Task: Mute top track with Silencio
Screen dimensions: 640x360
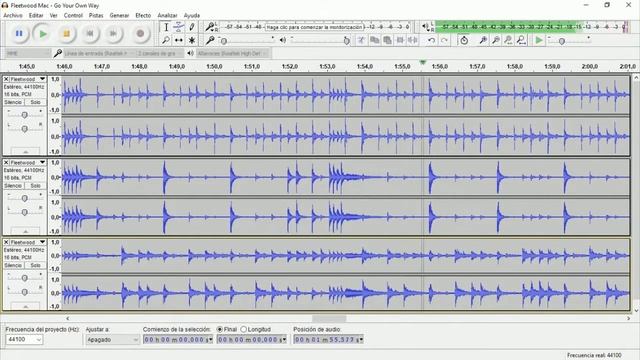Action: click(x=13, y=102)
